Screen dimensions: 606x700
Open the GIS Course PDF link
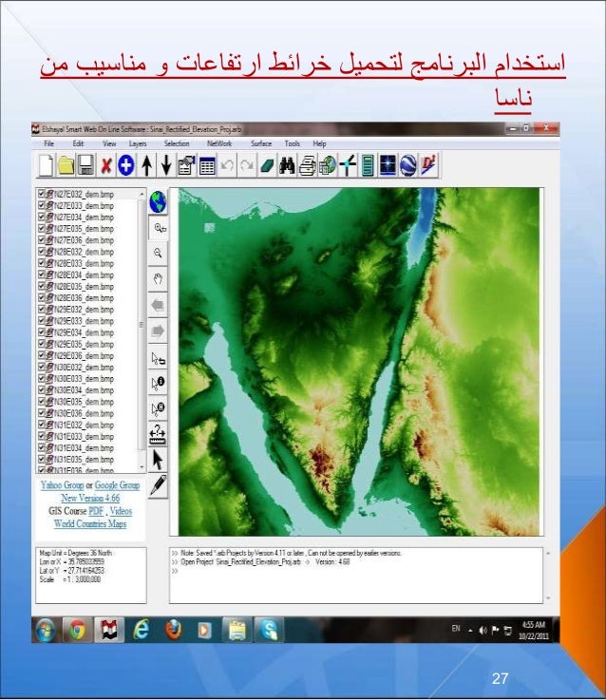pyautogui.click(x=96, y=511)
